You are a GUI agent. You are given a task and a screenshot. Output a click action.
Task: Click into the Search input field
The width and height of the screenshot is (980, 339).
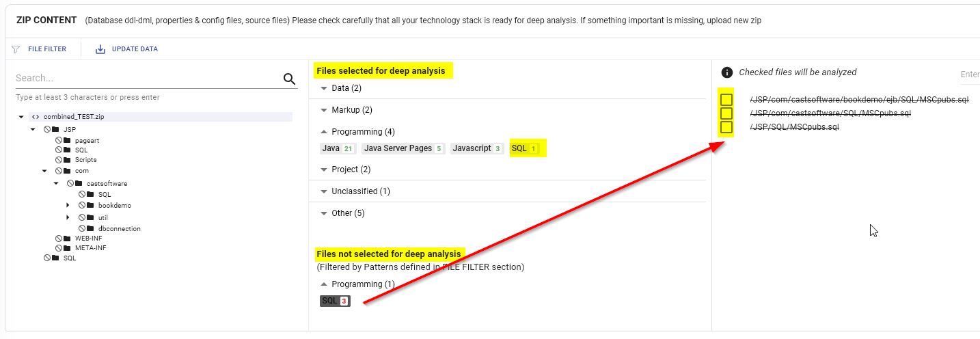[144, 79]
